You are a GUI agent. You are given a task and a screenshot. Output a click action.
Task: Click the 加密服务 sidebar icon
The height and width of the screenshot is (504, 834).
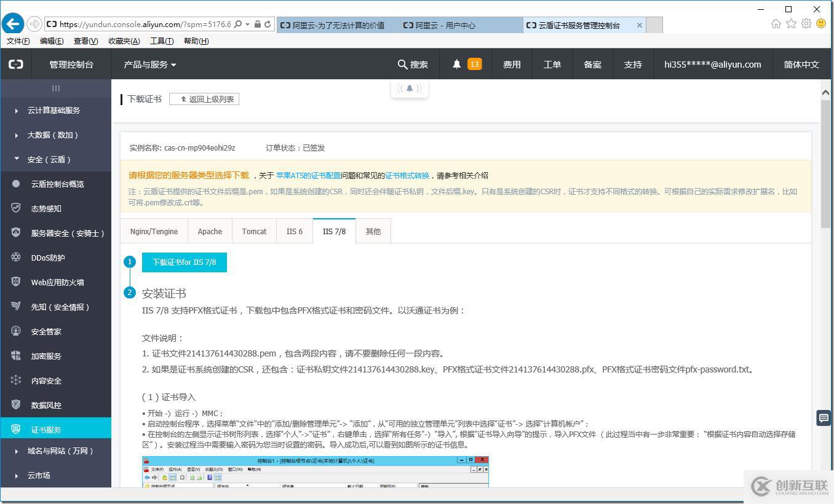[17, 356]
